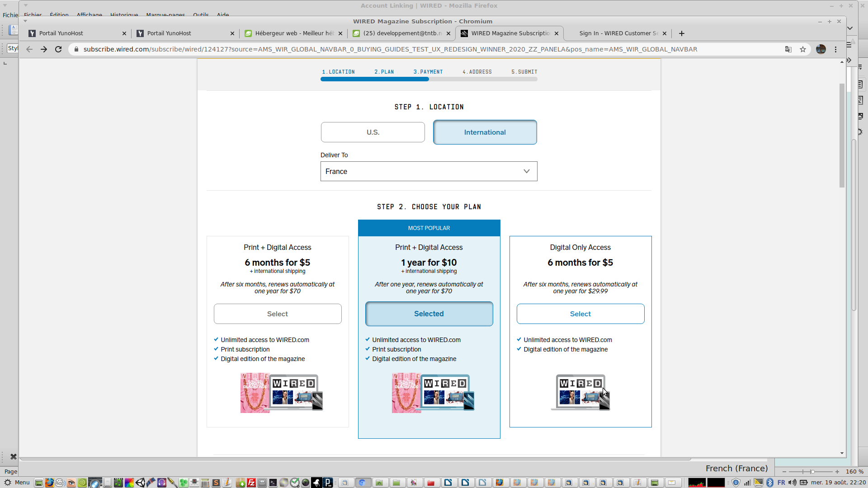868x488 pixels.
Task: Click the FR keyboard layout indicator
Action: click(x=781, y=483)
